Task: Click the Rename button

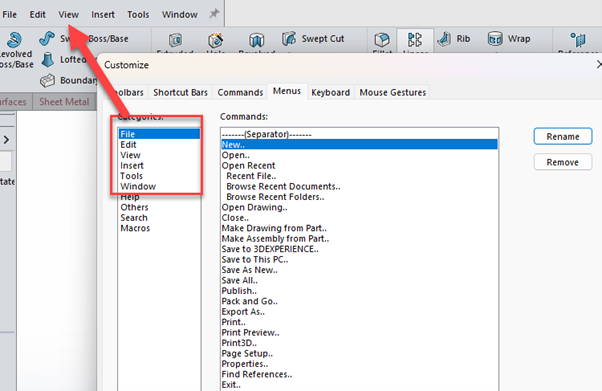Action: 563,137
